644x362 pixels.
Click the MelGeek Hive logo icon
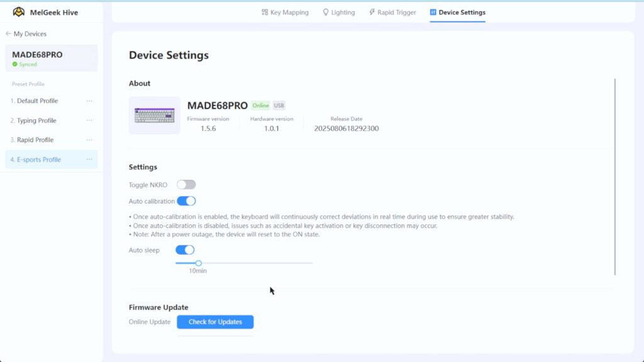click(x=19, y=12)
